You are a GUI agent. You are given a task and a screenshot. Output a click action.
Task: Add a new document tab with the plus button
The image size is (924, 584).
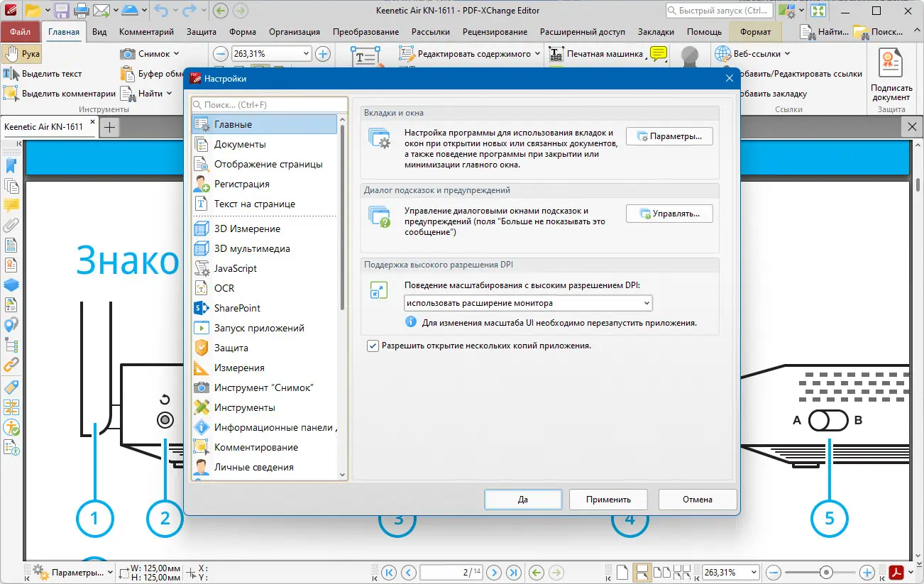coord(109,127)
